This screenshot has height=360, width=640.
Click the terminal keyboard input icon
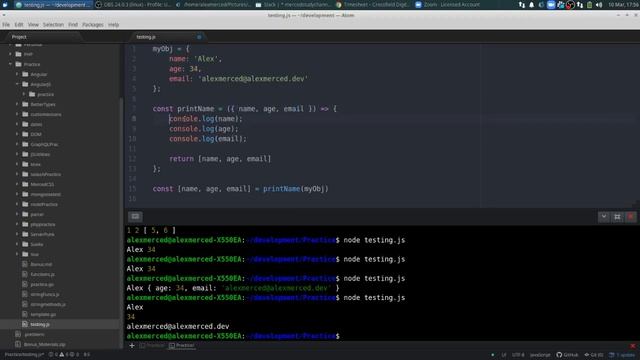point(136,216)
